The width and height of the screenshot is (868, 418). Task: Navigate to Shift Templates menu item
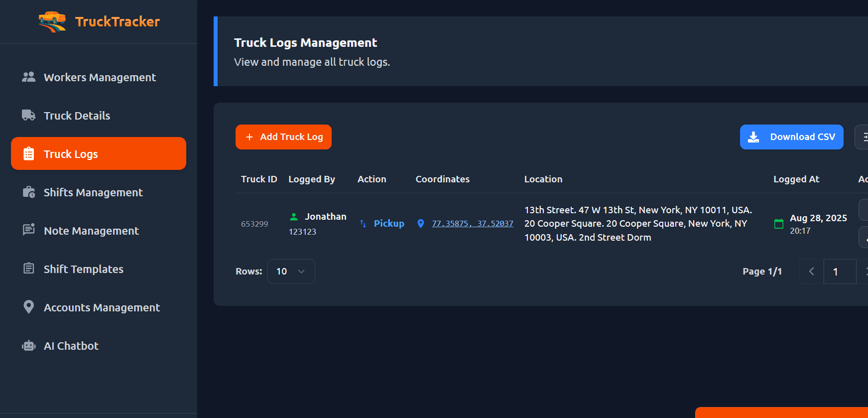[x=84, y=269]
